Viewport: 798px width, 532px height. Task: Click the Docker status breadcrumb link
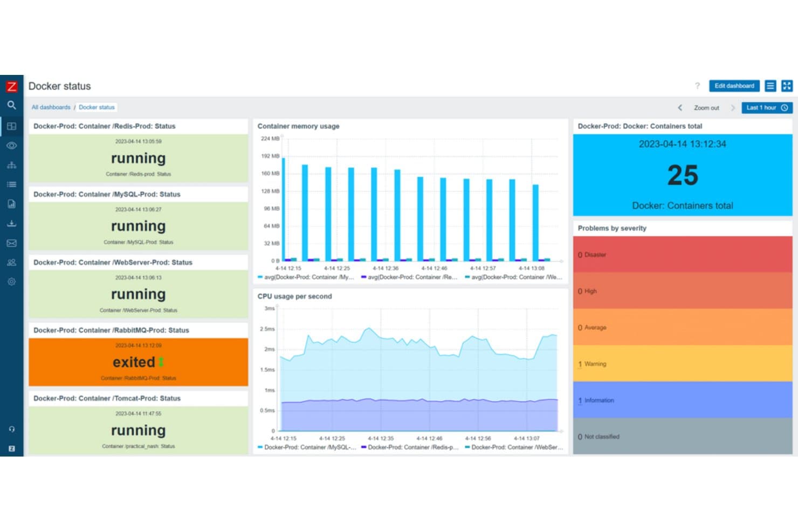(x=97, y=107)
